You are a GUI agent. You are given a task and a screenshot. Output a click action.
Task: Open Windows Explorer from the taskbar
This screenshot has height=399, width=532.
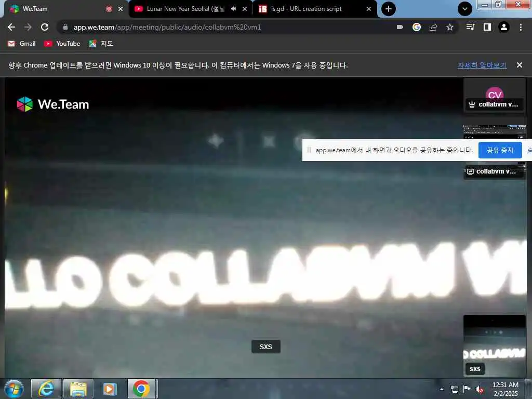(x=78, y=389)
